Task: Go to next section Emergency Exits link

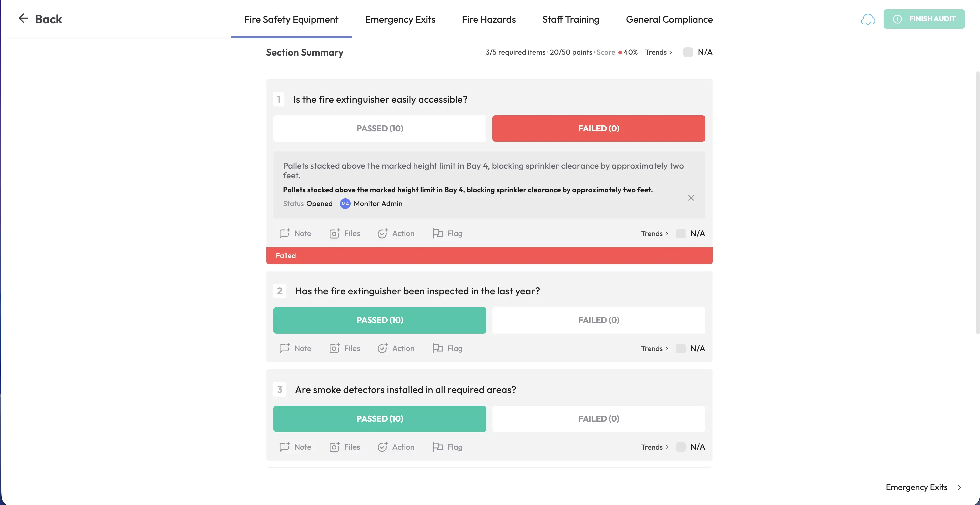Action: (x=923, y=487)
